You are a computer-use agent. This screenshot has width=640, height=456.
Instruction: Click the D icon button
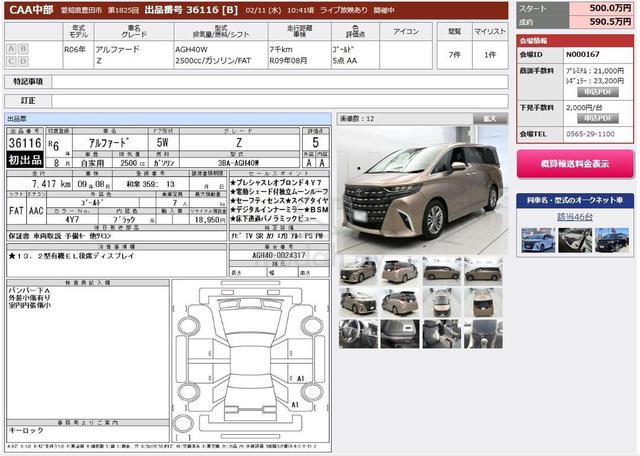24,61
